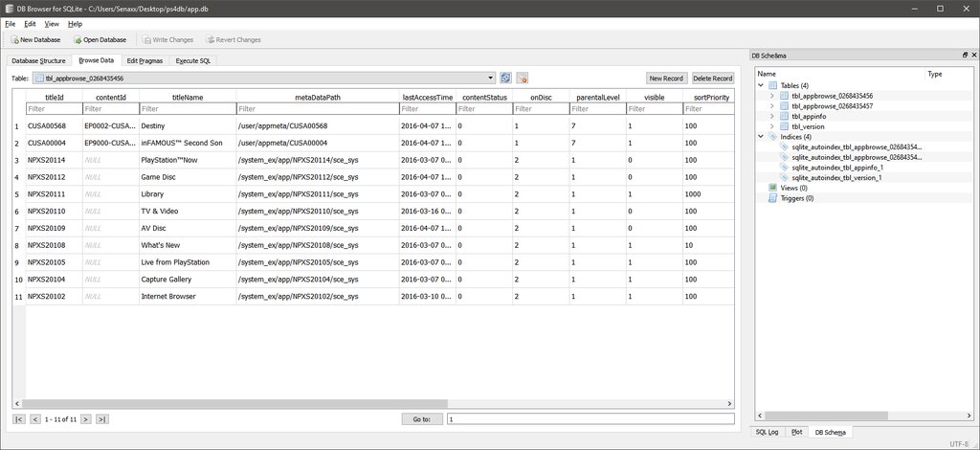Float the DB Schema panel using the undock icon
Image resolution: width=980 pixels, height=450 pixels.
point(963,56)
